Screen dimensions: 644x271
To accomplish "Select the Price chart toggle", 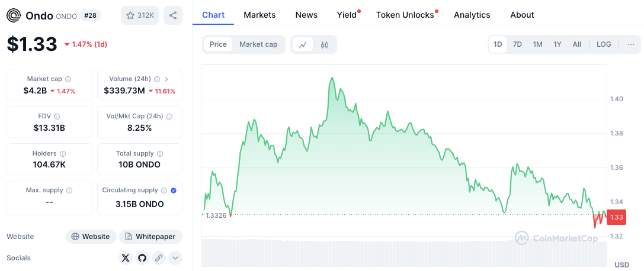I will point(218,44).
